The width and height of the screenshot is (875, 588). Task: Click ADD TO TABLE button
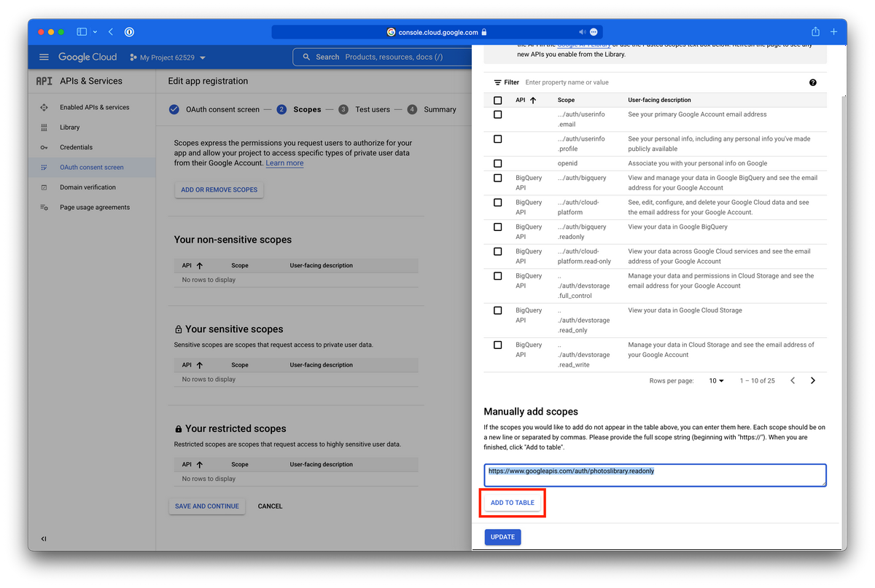[513, 503]
